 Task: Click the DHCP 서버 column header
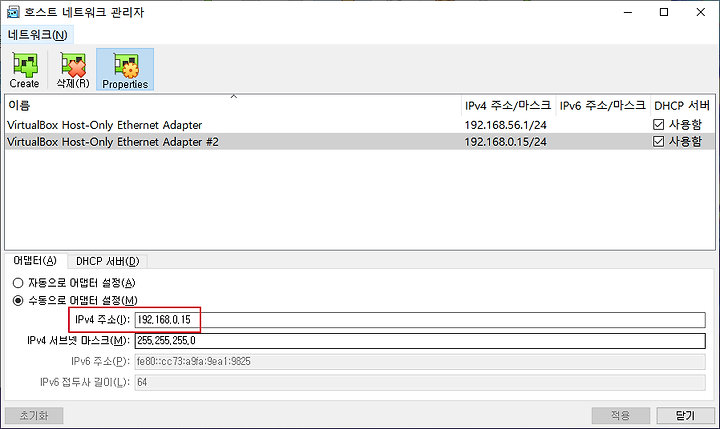(682, 106)
